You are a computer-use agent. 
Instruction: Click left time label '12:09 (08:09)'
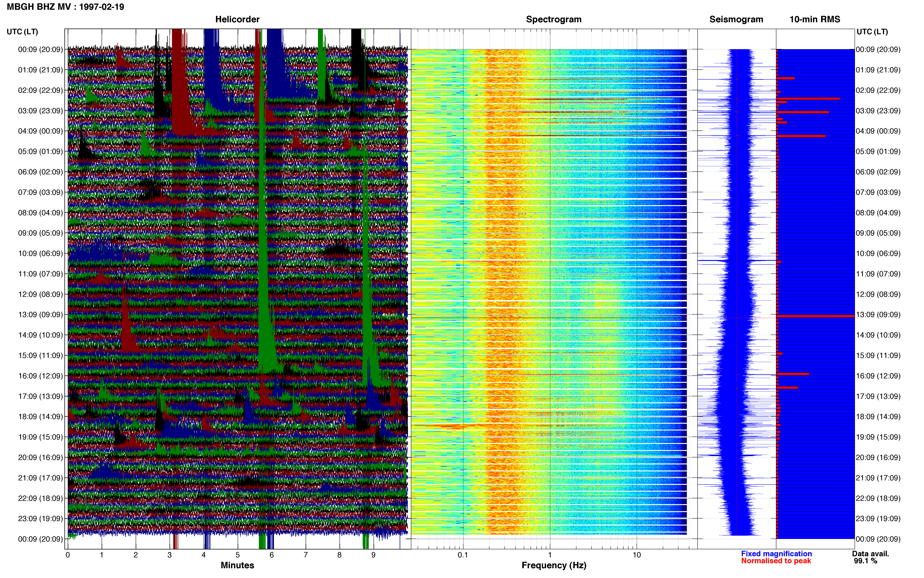(41, 294)
